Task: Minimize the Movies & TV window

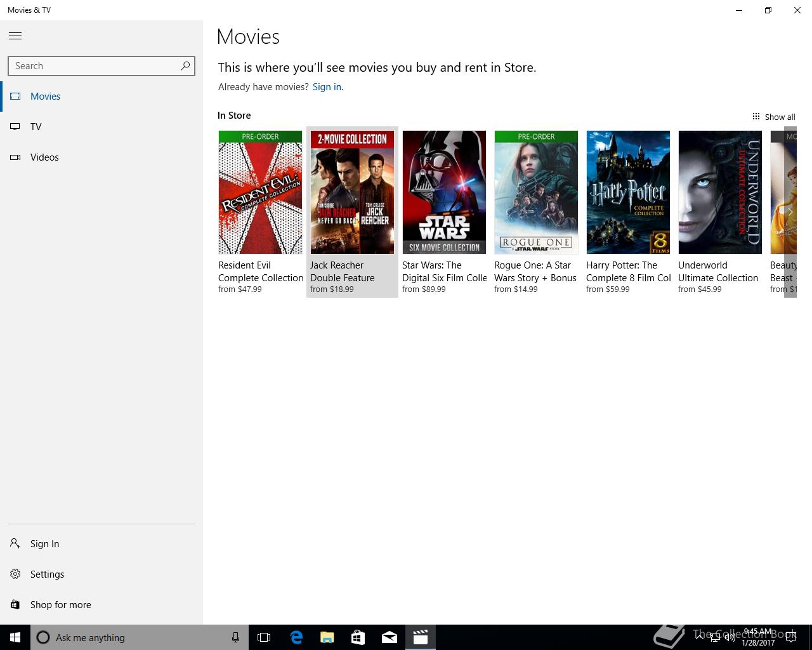Action: click(739, 10)
